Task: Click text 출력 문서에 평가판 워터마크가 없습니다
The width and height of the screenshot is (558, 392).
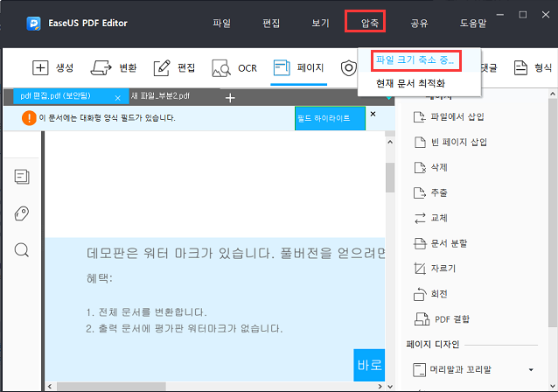Action: coord(191,328)
